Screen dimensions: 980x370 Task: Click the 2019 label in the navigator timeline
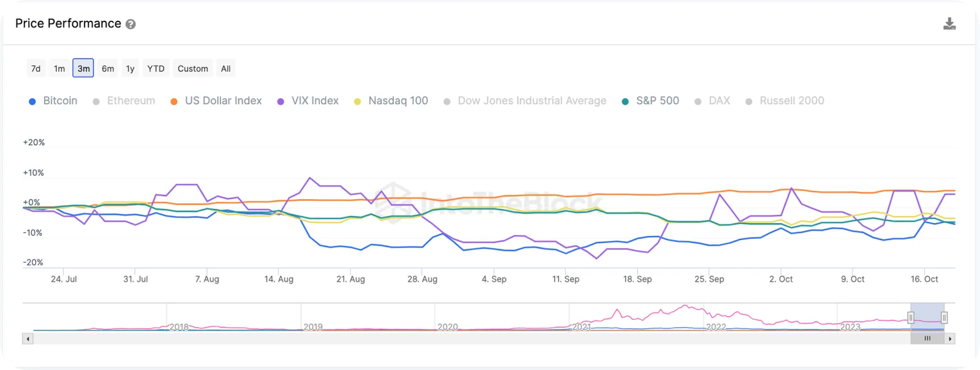click(313, 327)
